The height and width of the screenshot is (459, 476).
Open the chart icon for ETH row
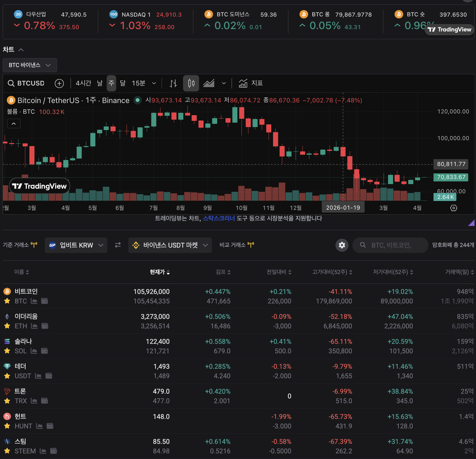[34, 326]
